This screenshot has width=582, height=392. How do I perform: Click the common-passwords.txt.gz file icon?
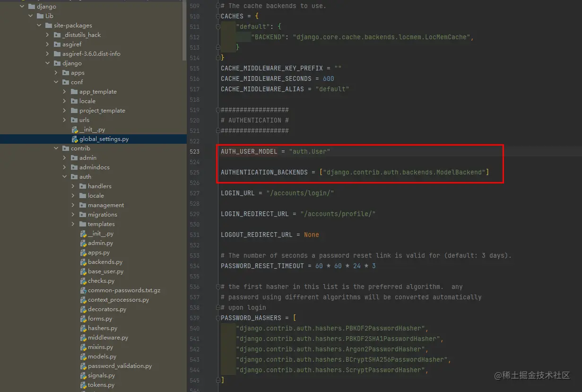[83, 290]
